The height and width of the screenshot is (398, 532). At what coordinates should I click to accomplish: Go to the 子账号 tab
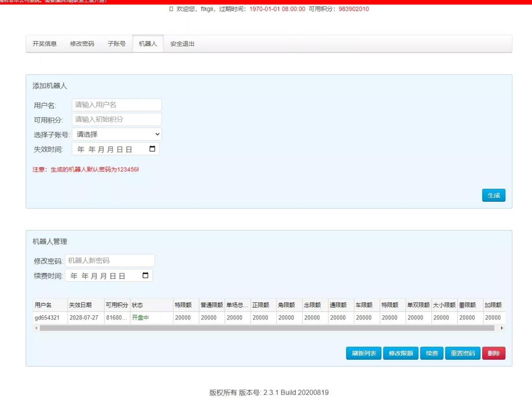click(x=116, y=44)
